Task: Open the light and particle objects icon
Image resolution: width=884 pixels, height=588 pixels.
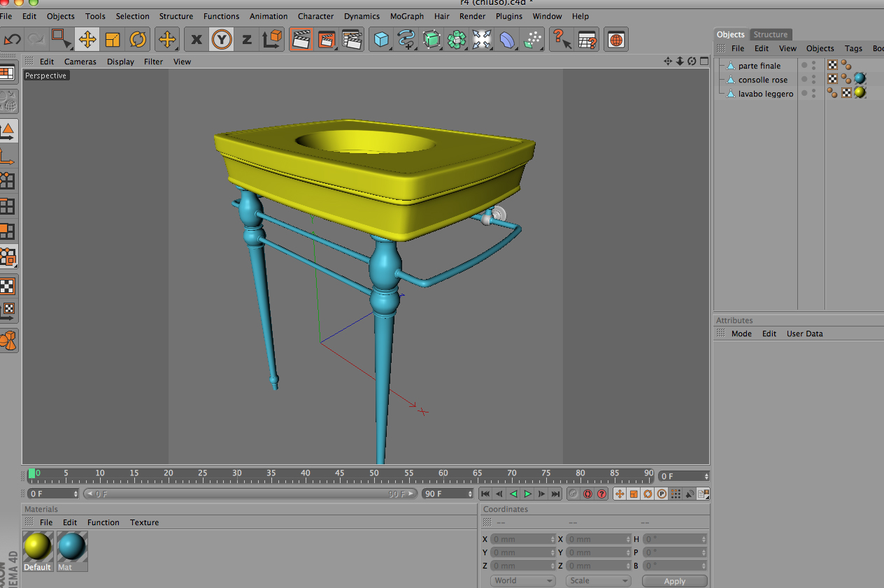Action: 533,40
